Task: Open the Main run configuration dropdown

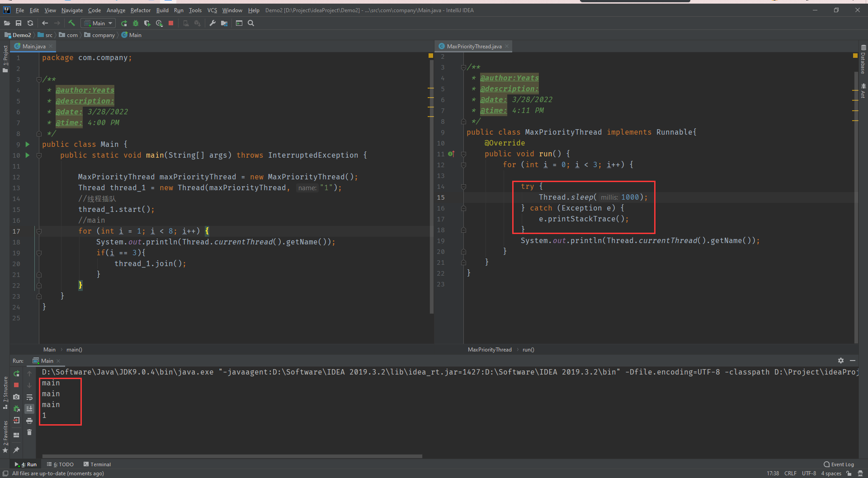Action: click(98, 23)
